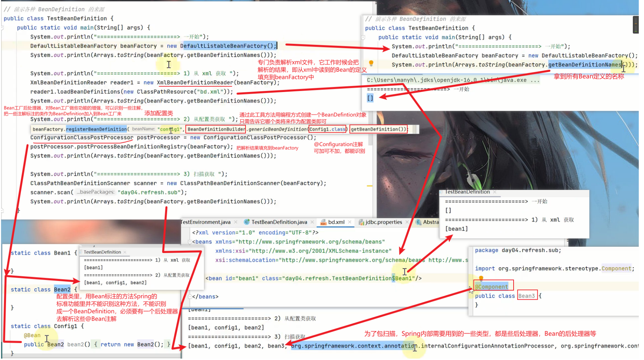
Task: Open the TestEnvironment.java tab
Action: point(206,222)
